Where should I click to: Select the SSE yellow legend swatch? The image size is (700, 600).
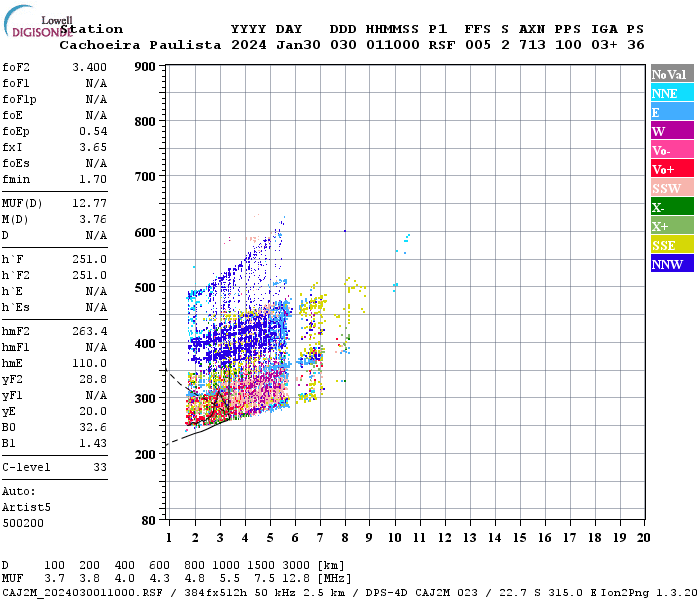point(672,244)
